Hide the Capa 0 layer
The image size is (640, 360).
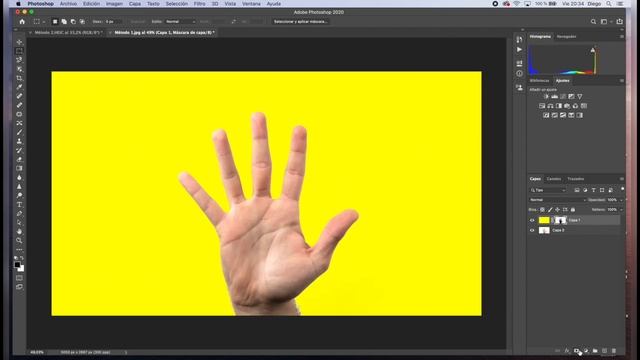point(532,230)
